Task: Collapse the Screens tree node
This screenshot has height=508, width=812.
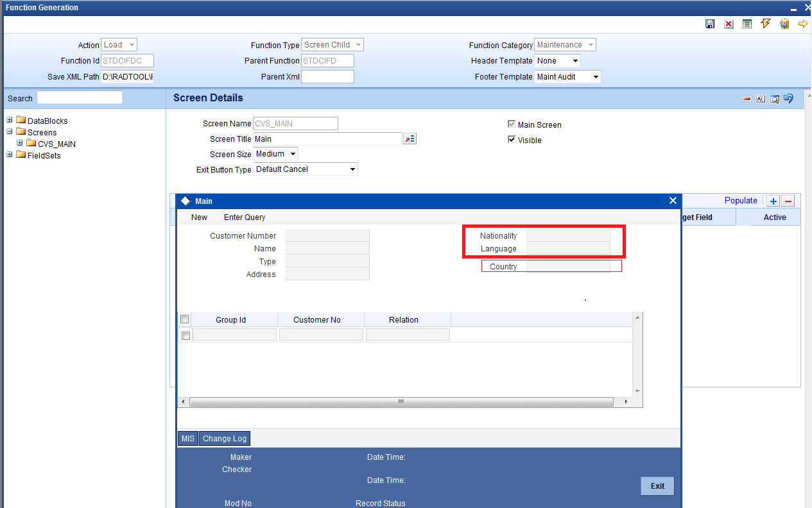Action: 10,131
